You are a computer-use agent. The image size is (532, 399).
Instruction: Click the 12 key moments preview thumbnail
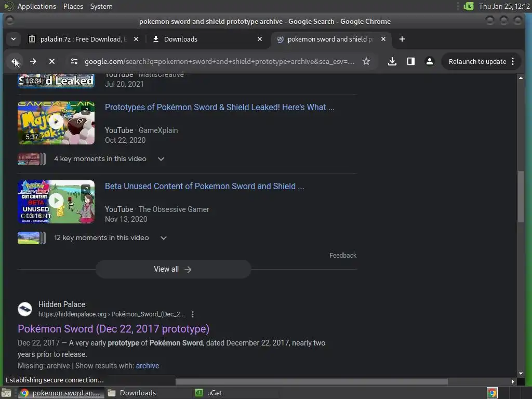click(x=31, y=238)
